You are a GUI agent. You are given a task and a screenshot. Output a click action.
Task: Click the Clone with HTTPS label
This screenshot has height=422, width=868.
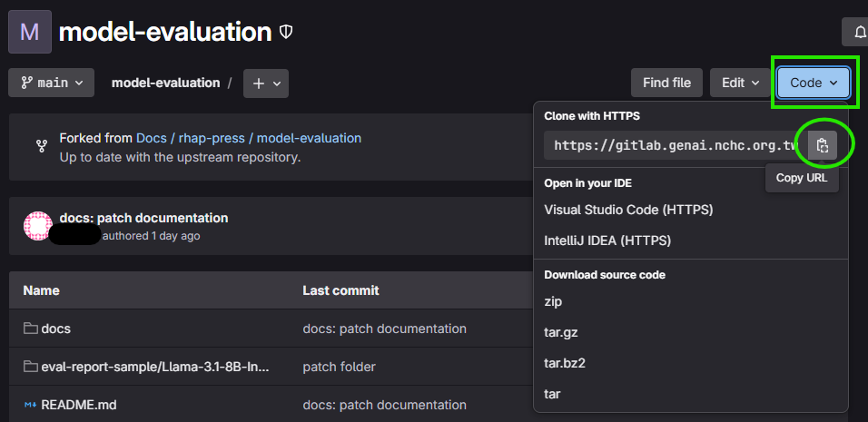592,116
